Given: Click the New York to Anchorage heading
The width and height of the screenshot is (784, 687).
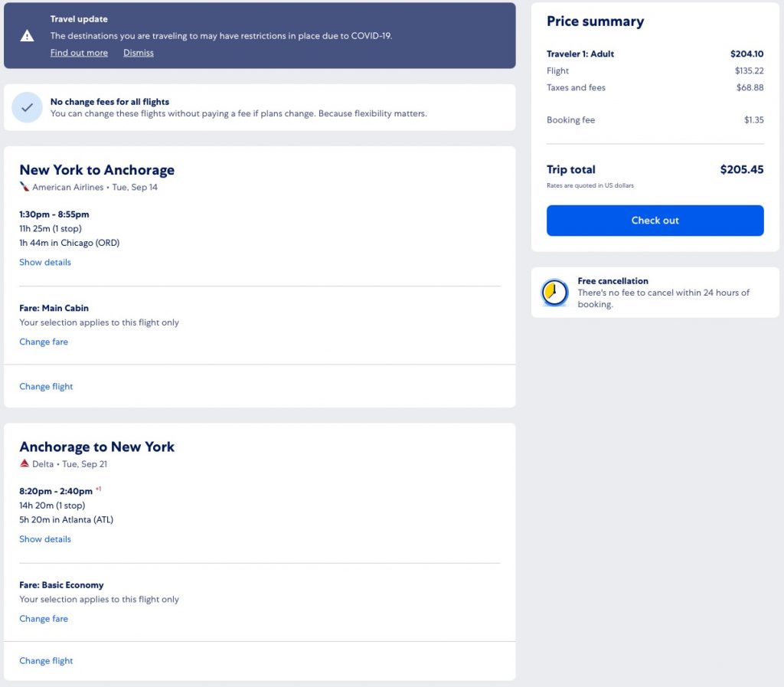Looking at the screenshot, I should 97,170.
